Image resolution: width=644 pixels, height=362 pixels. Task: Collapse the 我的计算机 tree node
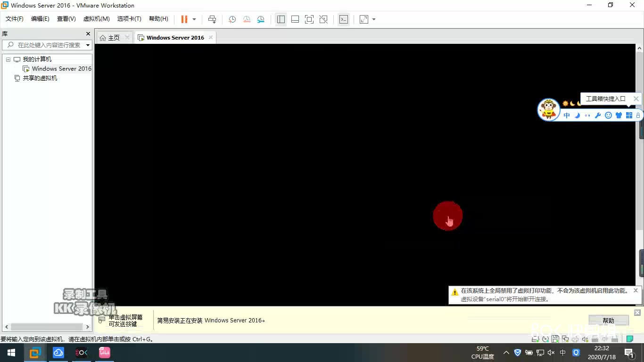[8, 59]
